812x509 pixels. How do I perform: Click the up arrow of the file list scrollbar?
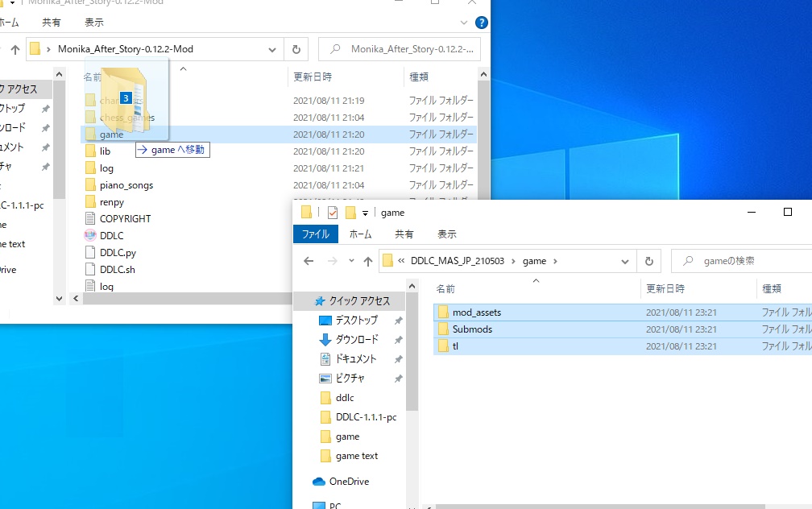tap(483, 75)
